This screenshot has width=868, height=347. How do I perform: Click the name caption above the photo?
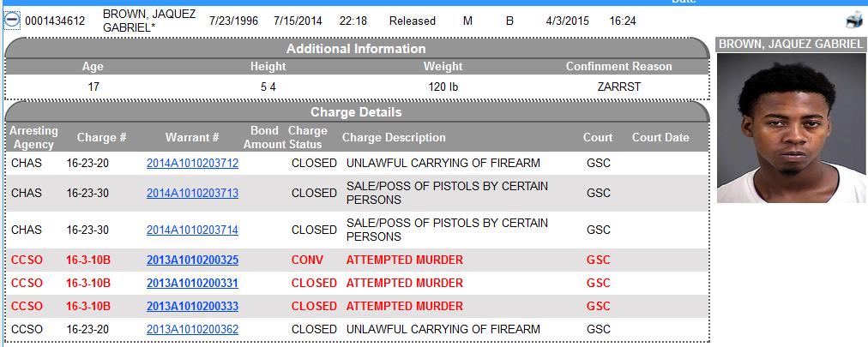792,44
